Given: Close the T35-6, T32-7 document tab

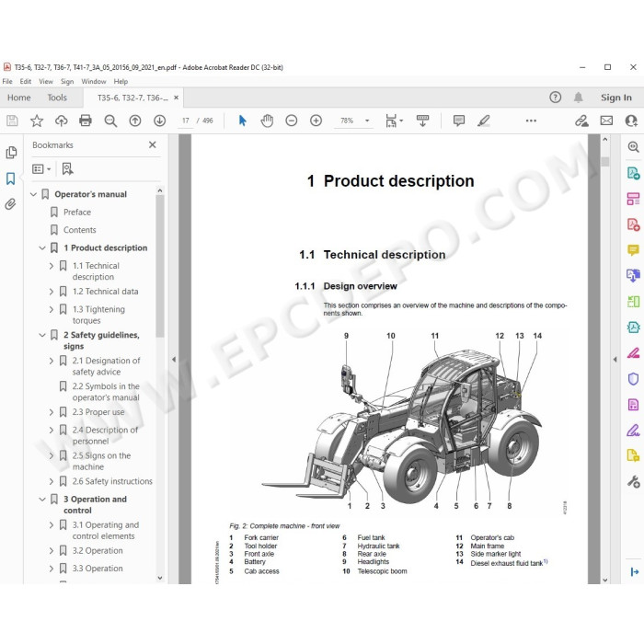Looking at the screenshot, I should (x=177, y=98).
